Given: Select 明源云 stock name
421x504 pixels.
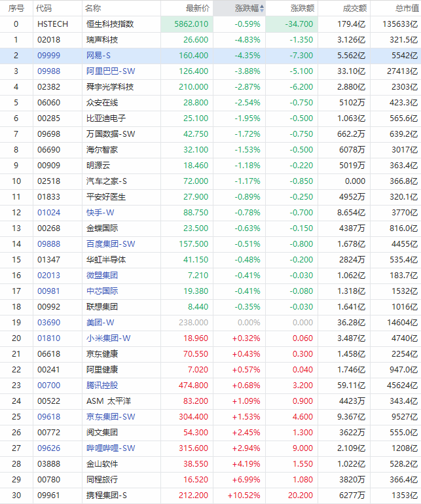Looking at the screenshot, I should [98, 166].
